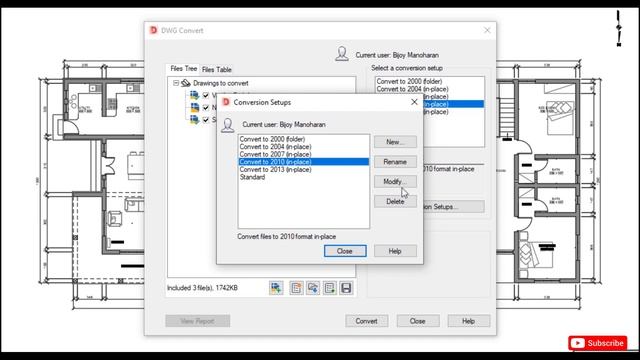Click Convert files to 2010 format in-place description

287,237
